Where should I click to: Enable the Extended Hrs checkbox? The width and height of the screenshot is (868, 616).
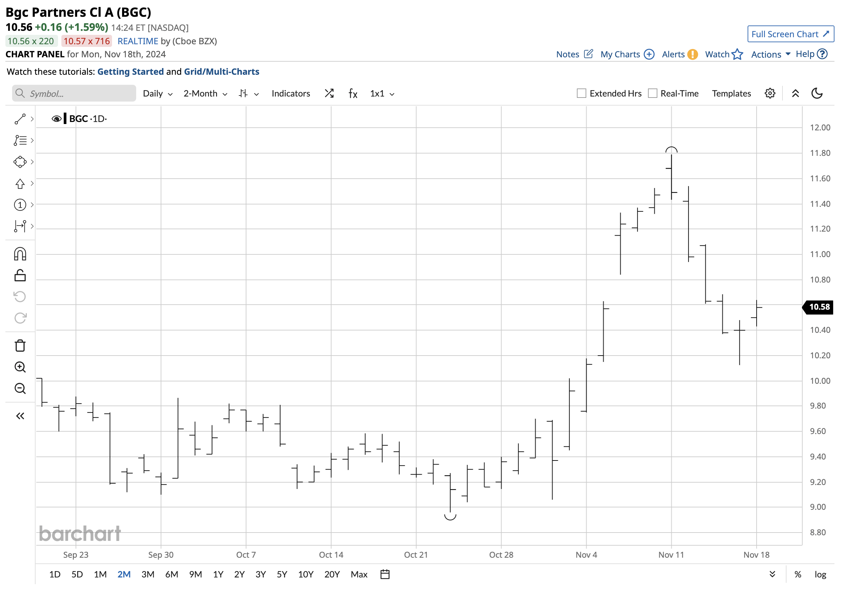tap(581, 93)
